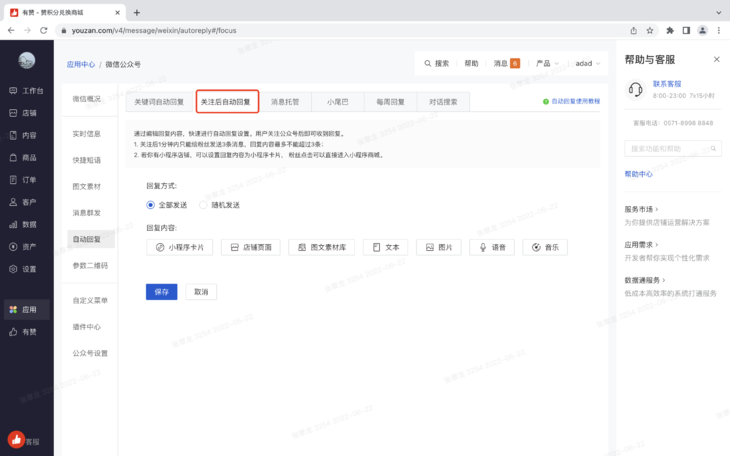730x456 pixels.
Task: Switch to 关键词自动回复 tab
Action: (x=160, y=102)
